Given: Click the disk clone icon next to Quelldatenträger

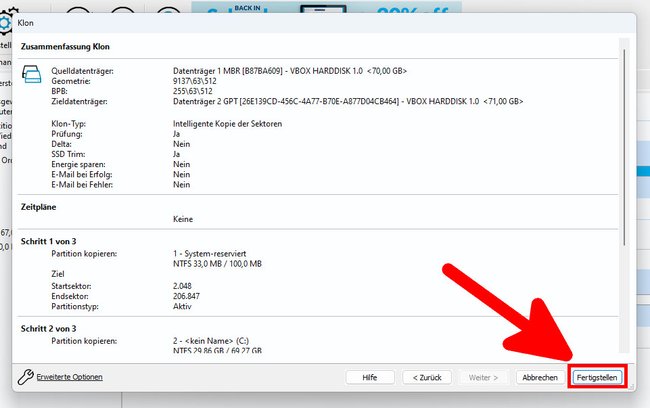Looking at the screenshot, I should pos(32,75).
